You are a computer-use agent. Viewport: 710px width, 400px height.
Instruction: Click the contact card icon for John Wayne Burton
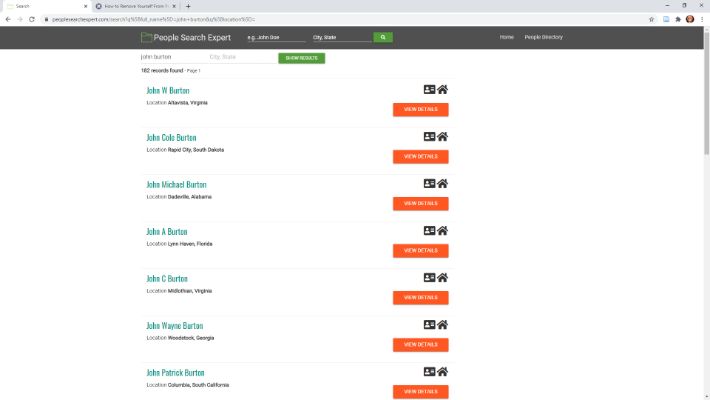point(429,325)
